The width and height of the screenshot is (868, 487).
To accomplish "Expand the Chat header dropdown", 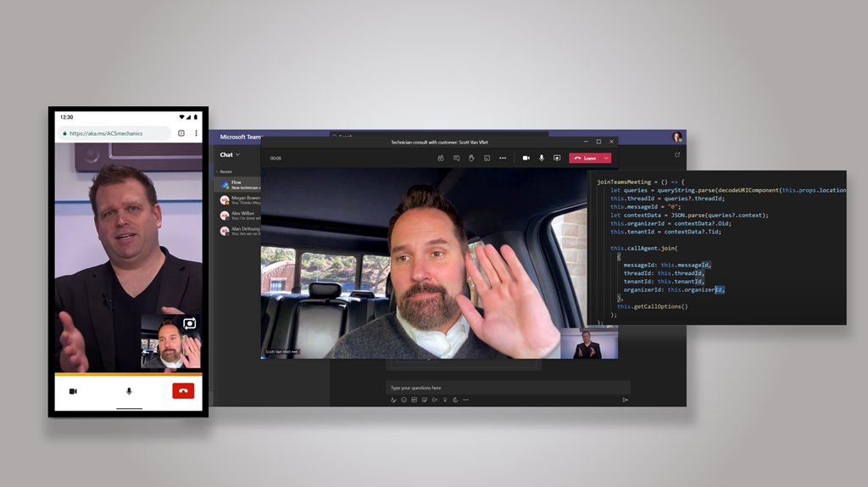I will click(x=238, y=154).
